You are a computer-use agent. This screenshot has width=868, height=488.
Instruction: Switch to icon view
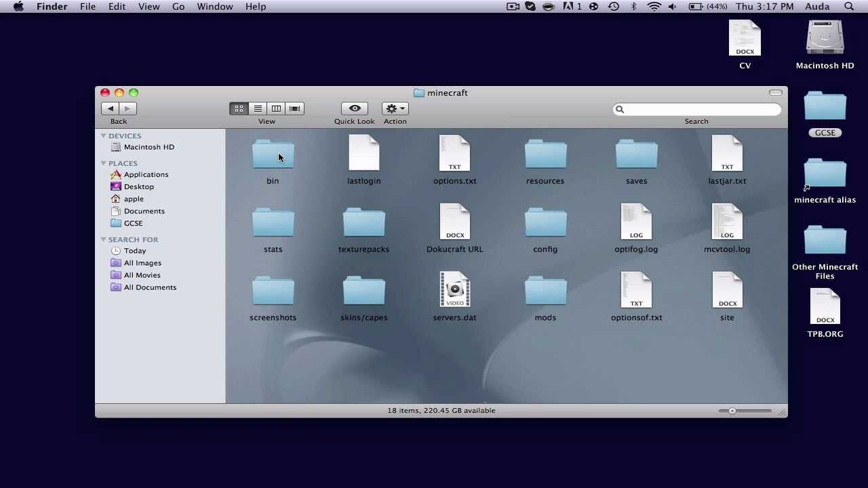(239, 108)
